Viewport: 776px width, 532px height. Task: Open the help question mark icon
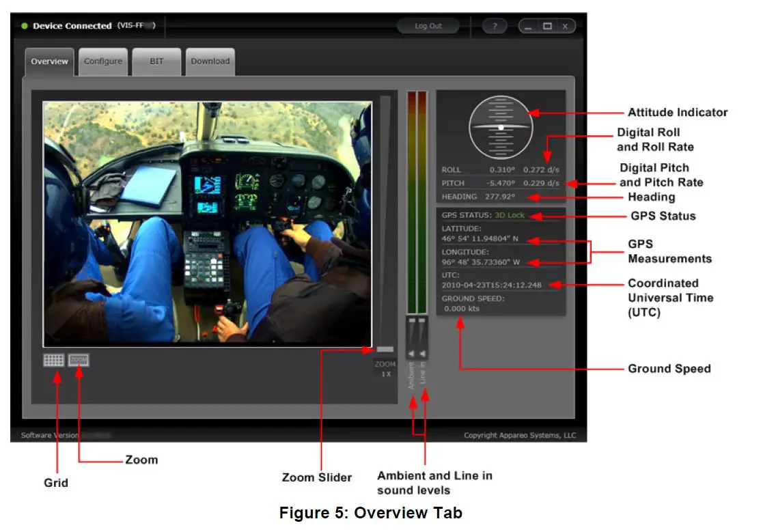[x=494, y=25]
